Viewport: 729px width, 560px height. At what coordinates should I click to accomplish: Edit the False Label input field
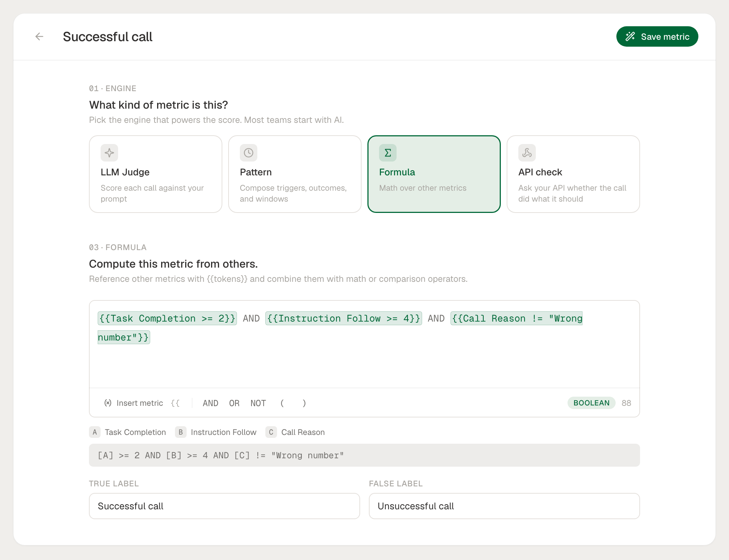(504, 506)
